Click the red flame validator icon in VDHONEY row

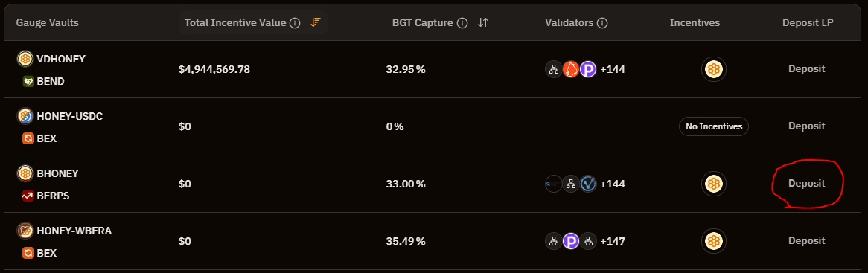(571, 69)
